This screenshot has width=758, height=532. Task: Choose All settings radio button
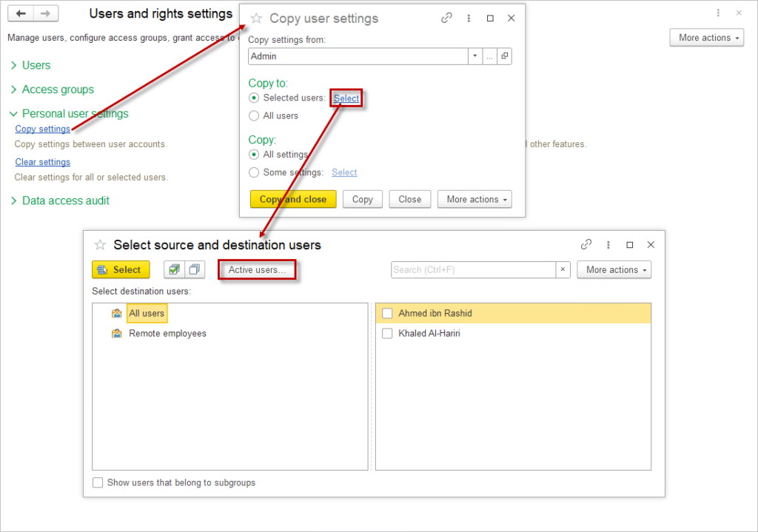(254, 155)
